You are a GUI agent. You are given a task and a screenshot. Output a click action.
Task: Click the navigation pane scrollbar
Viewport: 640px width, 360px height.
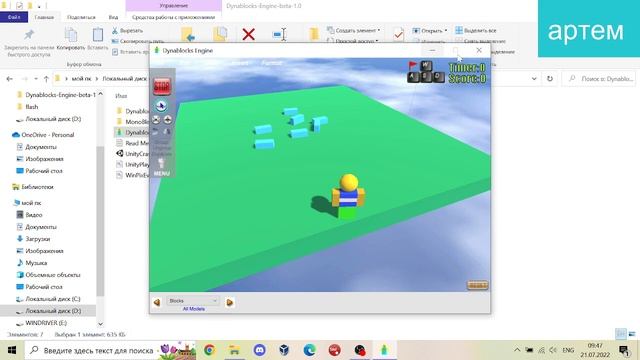pyautogui.click(x=100, y=220)
